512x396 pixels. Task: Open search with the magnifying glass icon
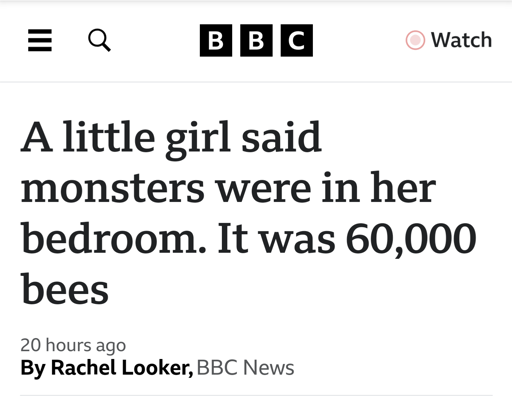99,40
